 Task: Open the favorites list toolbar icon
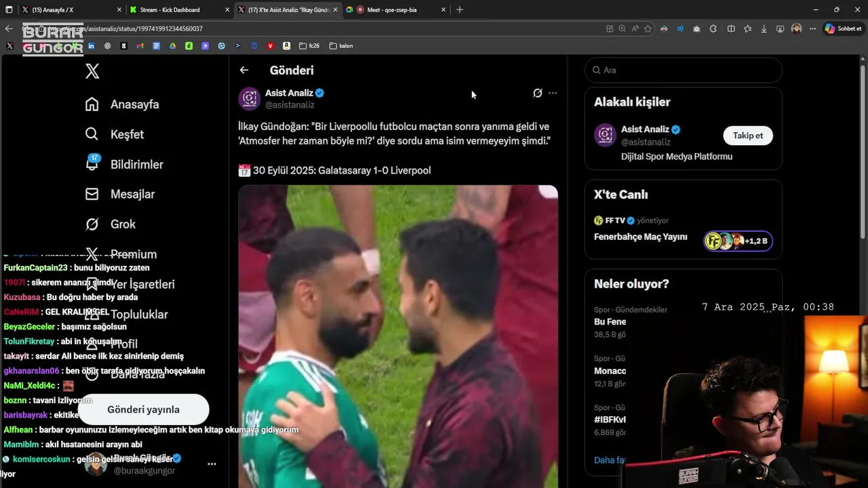747,28
